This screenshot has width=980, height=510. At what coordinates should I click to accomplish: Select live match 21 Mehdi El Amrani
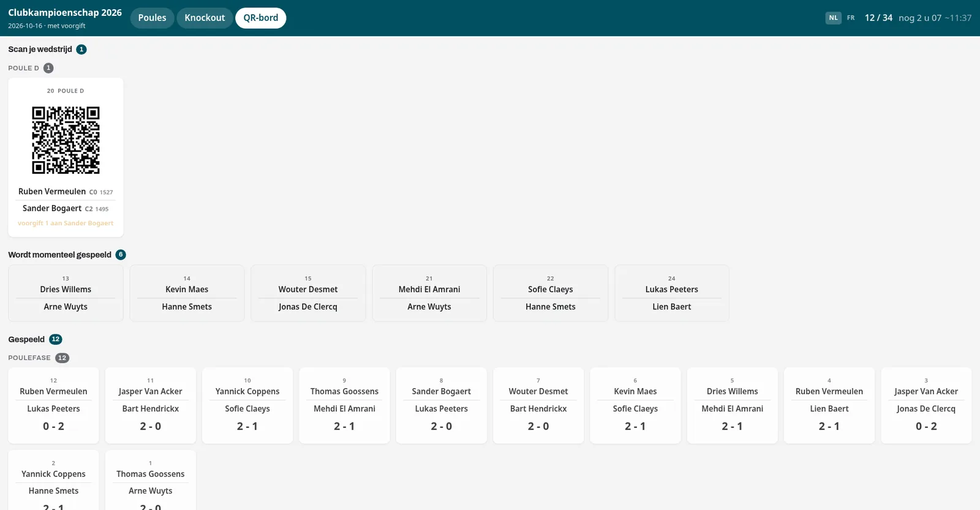tap(429, 293)
